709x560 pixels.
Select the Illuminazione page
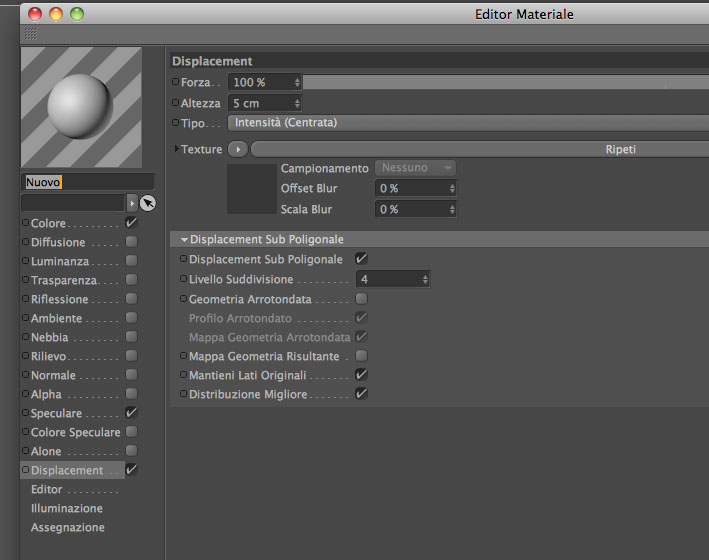67,508
